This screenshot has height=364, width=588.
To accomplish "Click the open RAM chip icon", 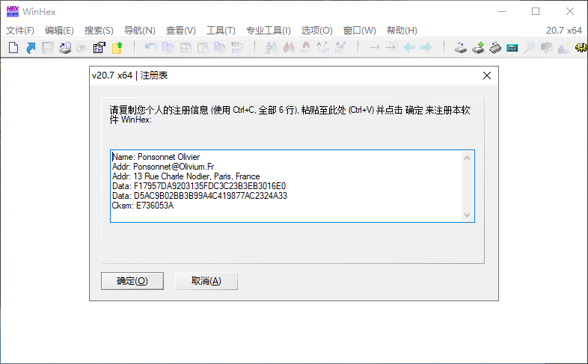I will click(x=495, y=48).
